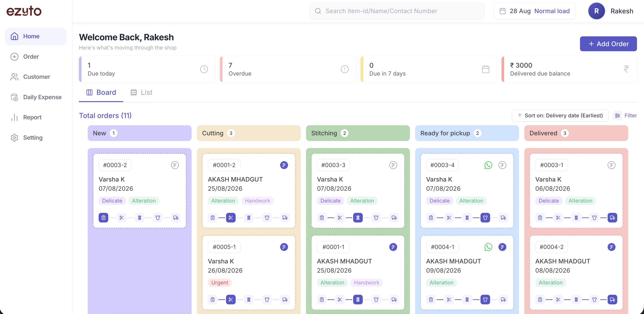644x314 pixels.
Task: Click the scissors step on order #0005-1
Action: tap(231, 300)
